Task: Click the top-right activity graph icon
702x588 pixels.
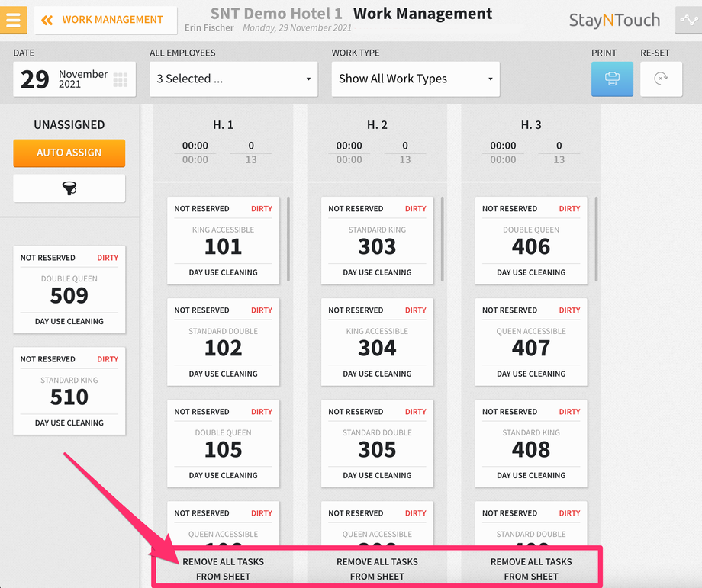Action: [688, 20]
